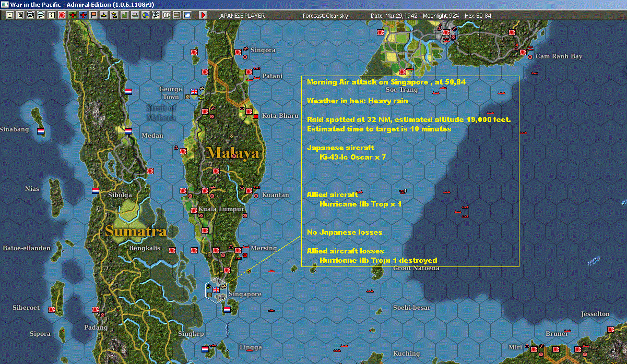
Task: Click the "Malaya" region label
Action: pos(233,153)
